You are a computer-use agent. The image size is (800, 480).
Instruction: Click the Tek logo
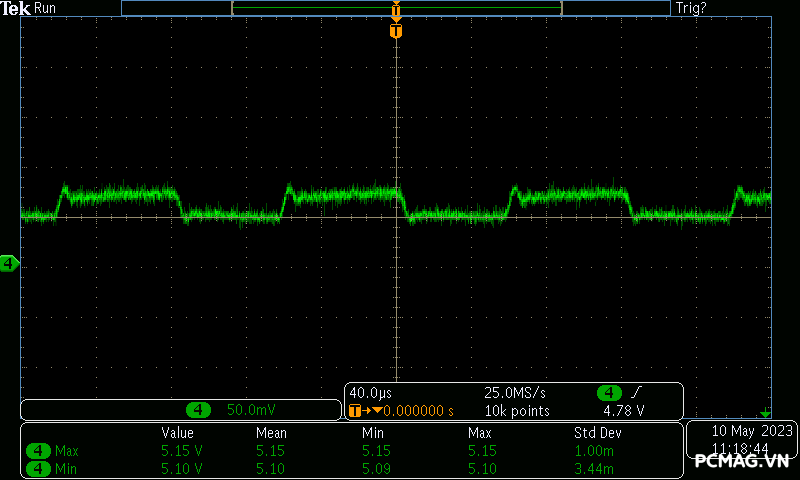click(15, 8)
